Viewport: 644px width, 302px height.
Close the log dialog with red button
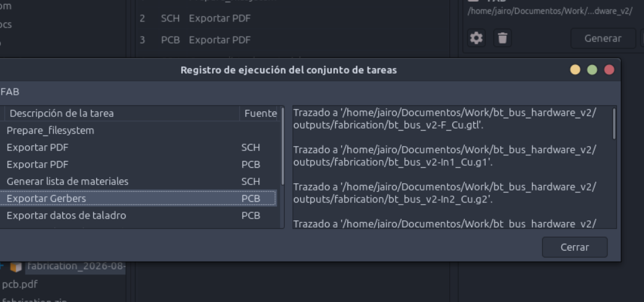coord(609,70)
